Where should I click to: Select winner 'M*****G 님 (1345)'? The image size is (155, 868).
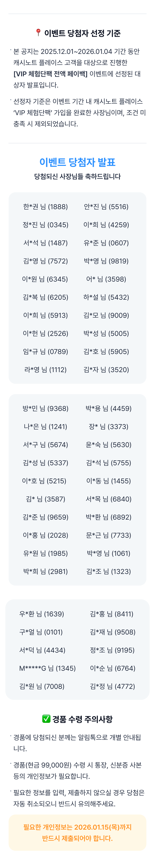point(47,668)
